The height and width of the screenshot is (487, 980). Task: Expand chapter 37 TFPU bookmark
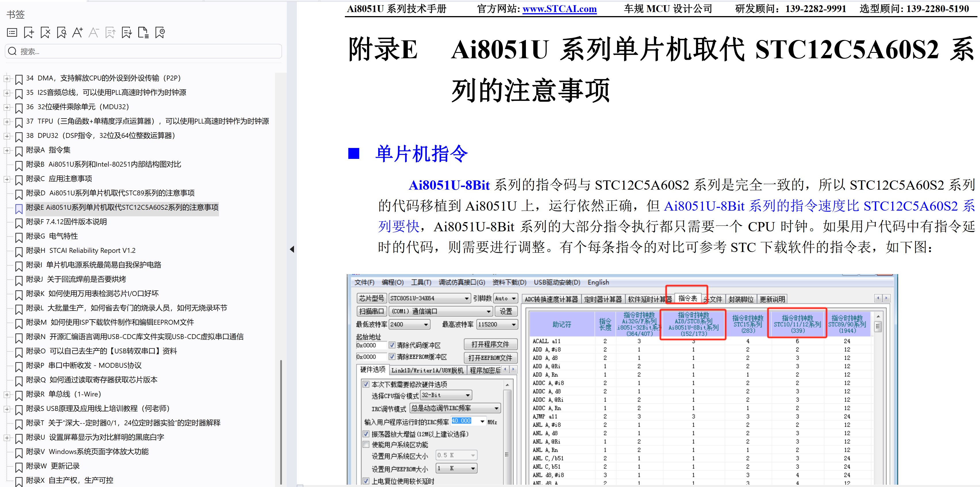[7, 122]
